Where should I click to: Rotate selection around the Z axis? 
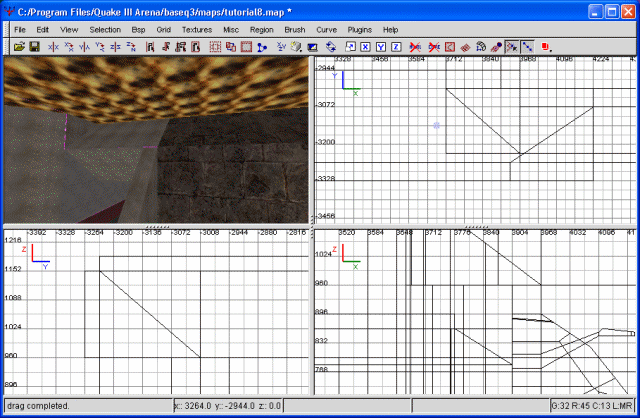coord(131,47)
